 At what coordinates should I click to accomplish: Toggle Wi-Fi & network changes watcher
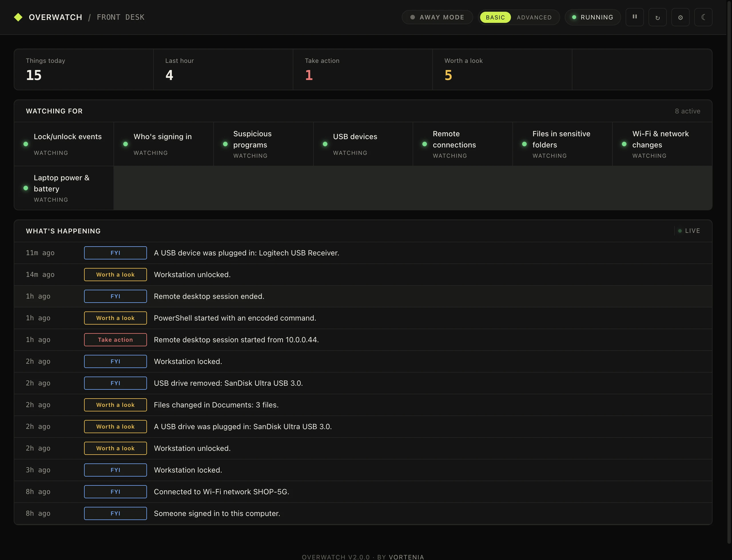click(x=662, y=144)
